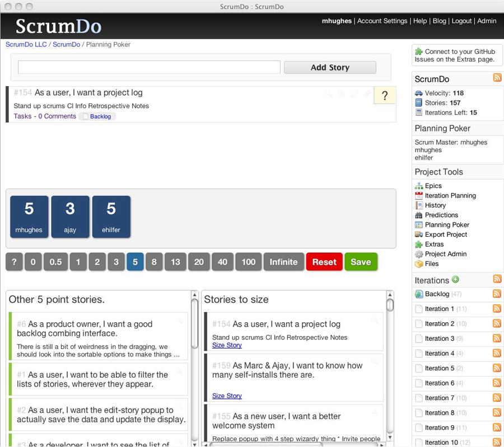Open Epics via its hierarchy icon
The image size is (504, 447).
418,186
